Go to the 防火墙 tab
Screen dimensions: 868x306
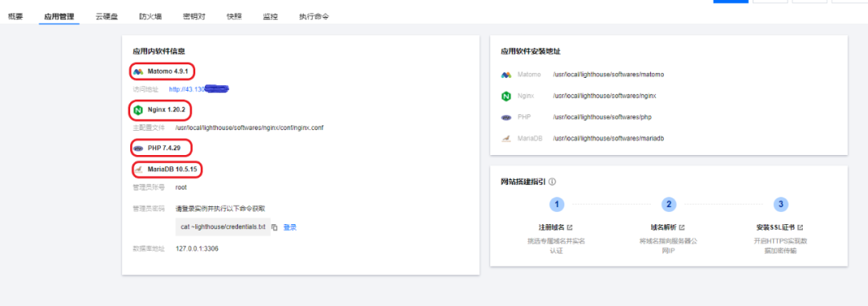pyautogui.click(x=150, y=17)
